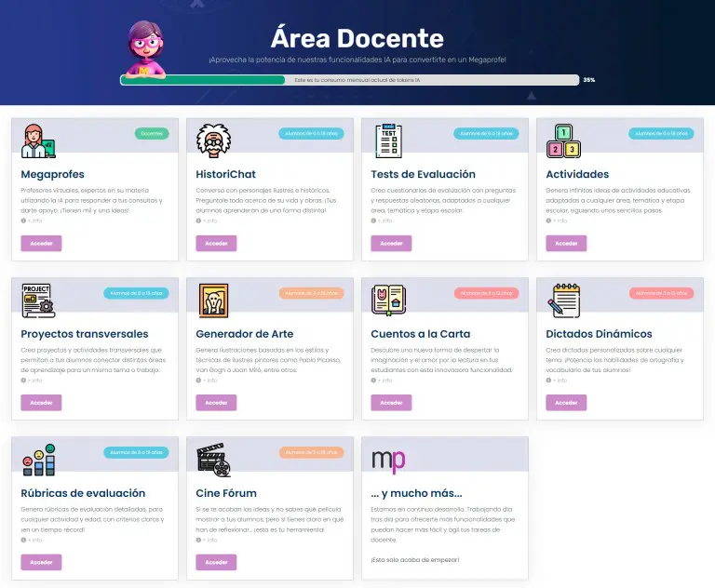Expand '+ info' under Rúbricas de evaluación
Viewport: 715px width, 588px height.
[x=34, y=540]
